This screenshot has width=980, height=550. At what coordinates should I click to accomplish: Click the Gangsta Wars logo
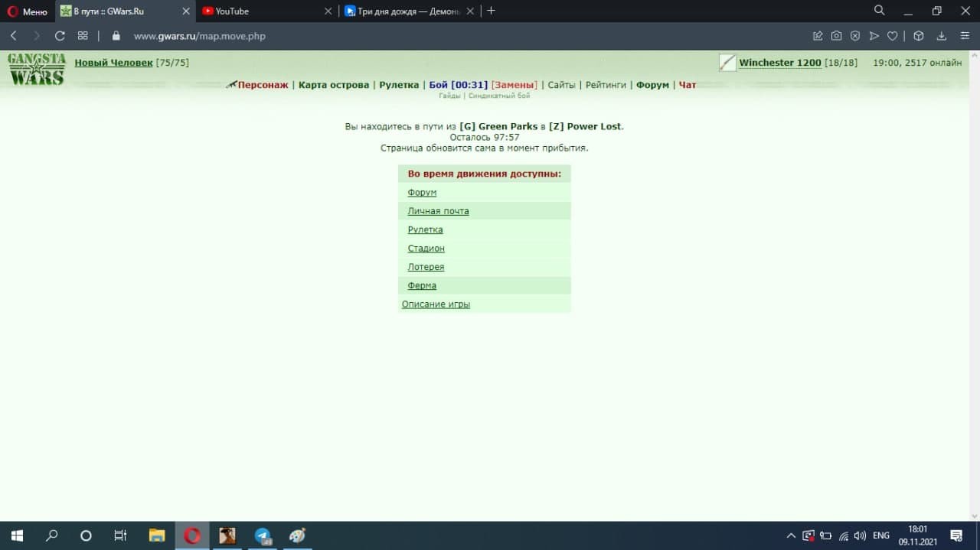[x=37, y=69]
